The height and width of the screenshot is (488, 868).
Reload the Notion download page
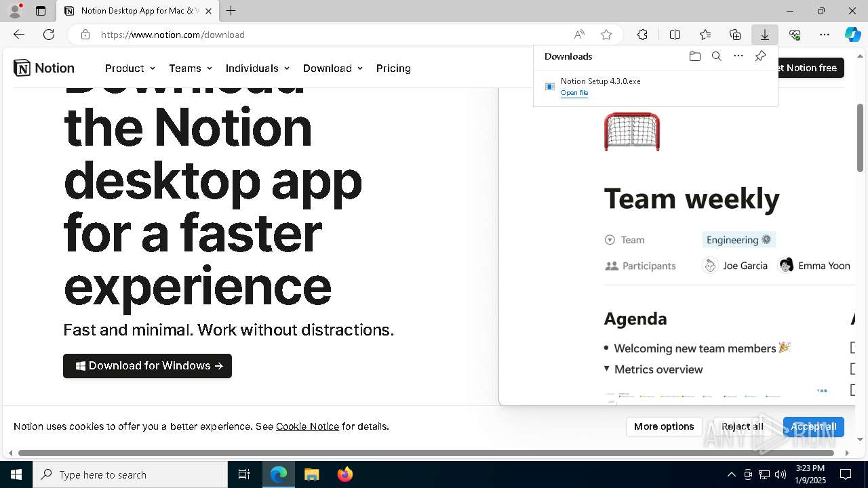(49, 35)
